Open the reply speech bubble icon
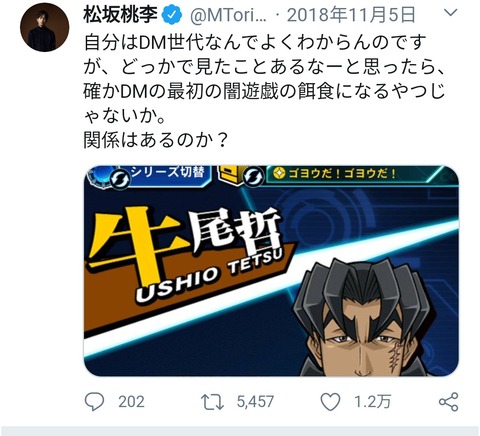Viewport: 480px width, 436px height. (x=94, y=401)
